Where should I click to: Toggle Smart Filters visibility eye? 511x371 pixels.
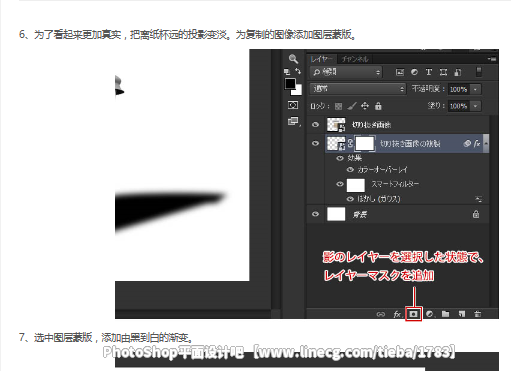coord(340,184)
